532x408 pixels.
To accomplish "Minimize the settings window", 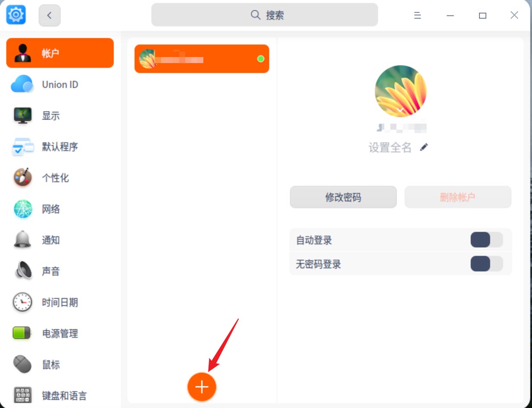I will pos(450,16).
